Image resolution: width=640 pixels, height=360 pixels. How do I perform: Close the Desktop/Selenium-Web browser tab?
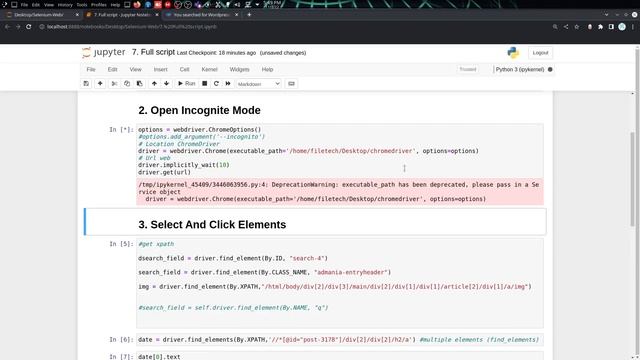(77, 15)
